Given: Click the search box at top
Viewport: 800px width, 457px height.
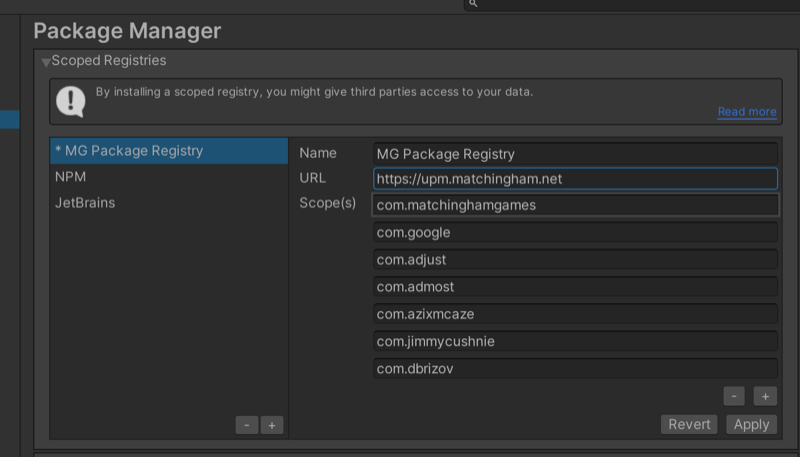Looking at the screenshot, I should tap(632, 5).
